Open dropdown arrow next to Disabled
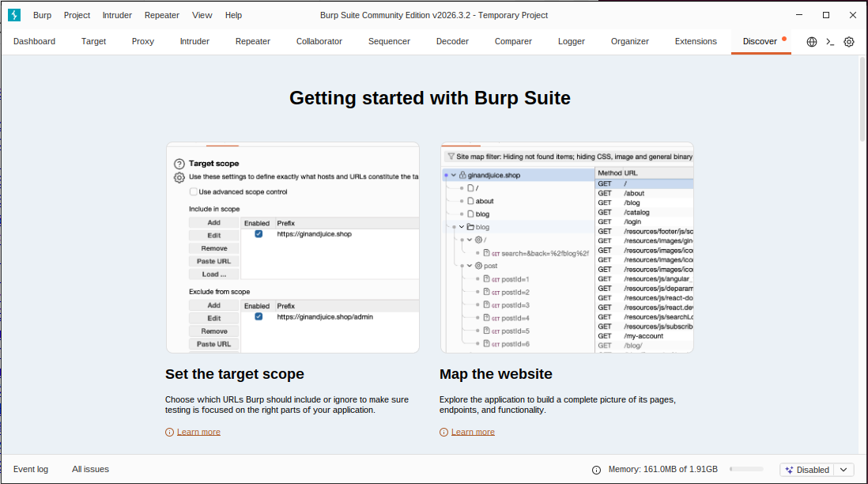This screenshot has width=868, height=484. [x=843, y=470]
